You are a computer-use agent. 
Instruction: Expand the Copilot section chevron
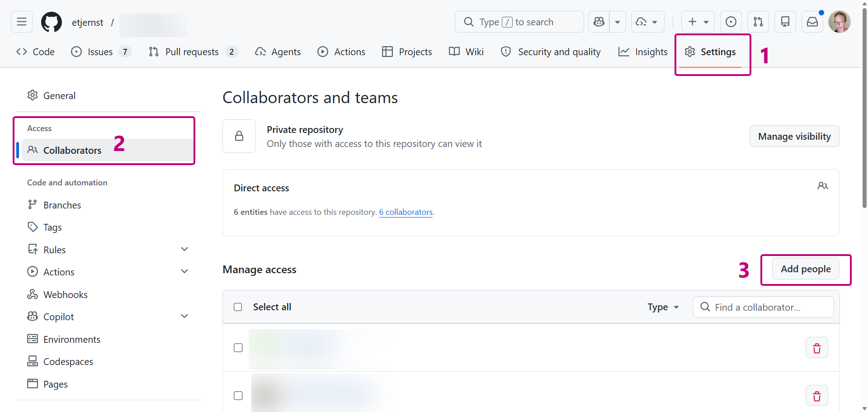coord(184,316)
